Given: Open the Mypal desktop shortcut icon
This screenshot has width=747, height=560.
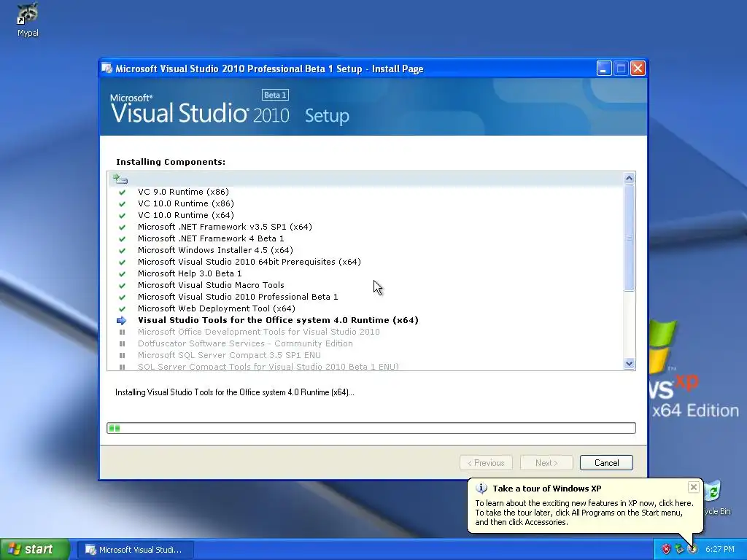Looking at the screenshot, I should (28, 20).
